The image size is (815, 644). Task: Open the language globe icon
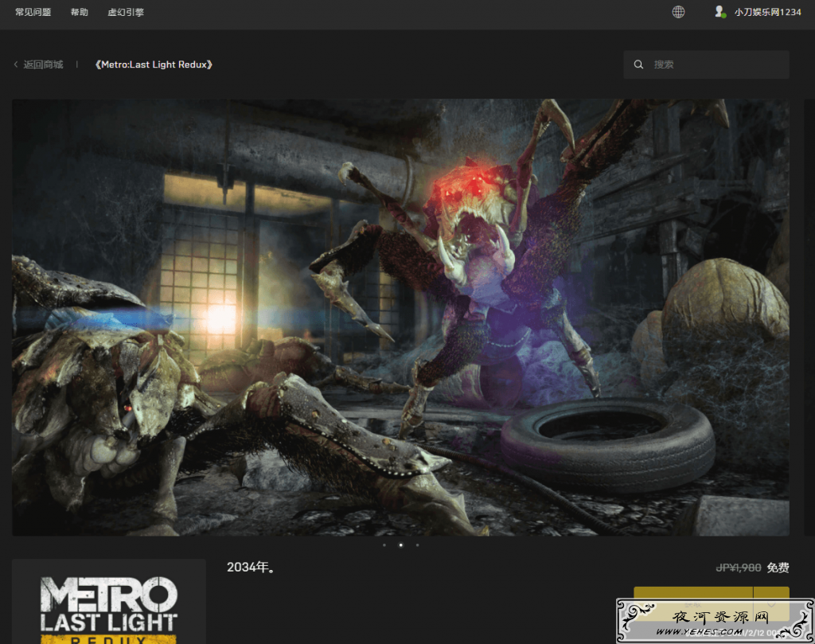click(678, 12)
